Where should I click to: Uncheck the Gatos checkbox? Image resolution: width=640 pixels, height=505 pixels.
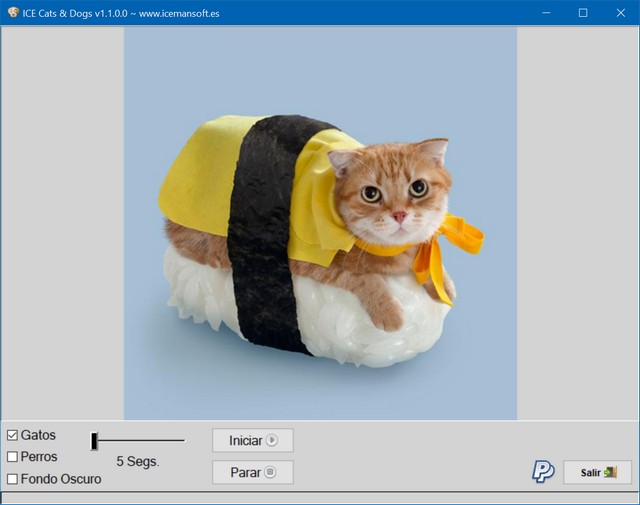click(x=13, y=435)
